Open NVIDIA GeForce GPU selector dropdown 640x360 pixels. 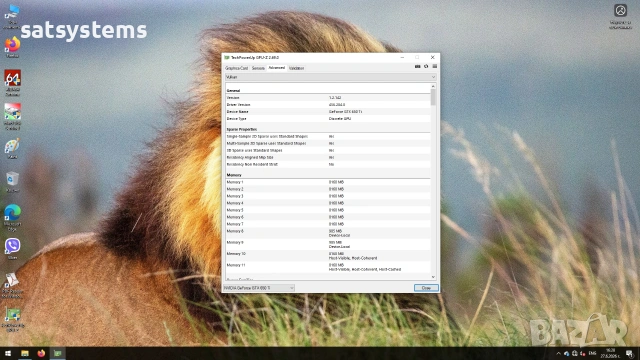tap(259, 288)
